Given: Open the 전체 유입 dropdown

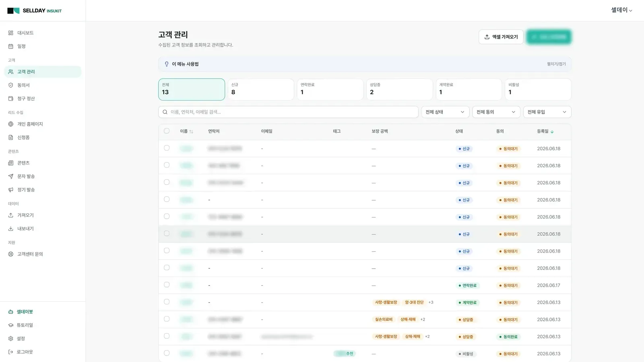Looking at the screenshot, I should coord(547,112).
